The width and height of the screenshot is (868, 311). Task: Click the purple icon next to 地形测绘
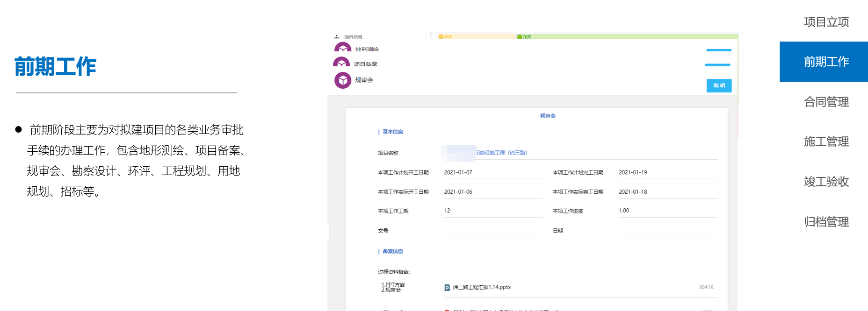343,47
